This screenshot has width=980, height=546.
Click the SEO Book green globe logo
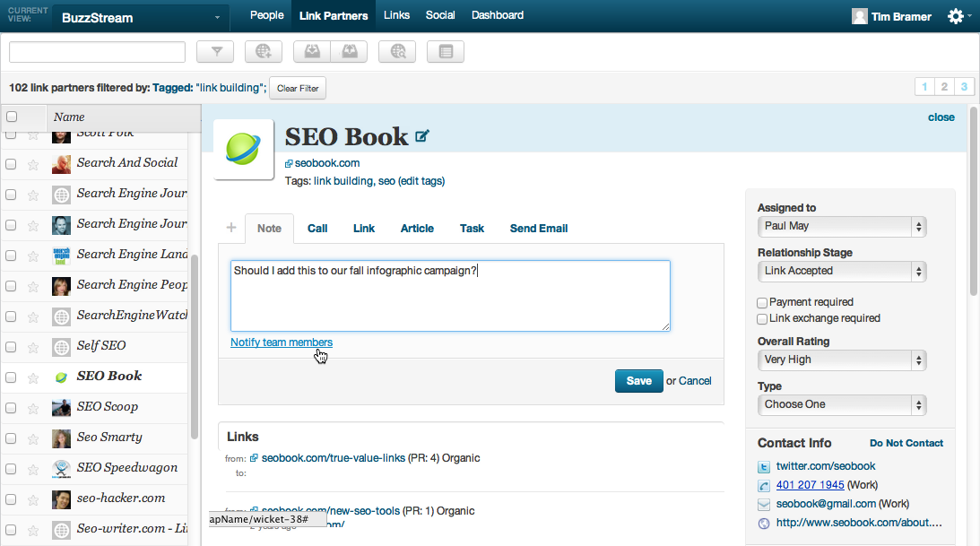(243, 150)
